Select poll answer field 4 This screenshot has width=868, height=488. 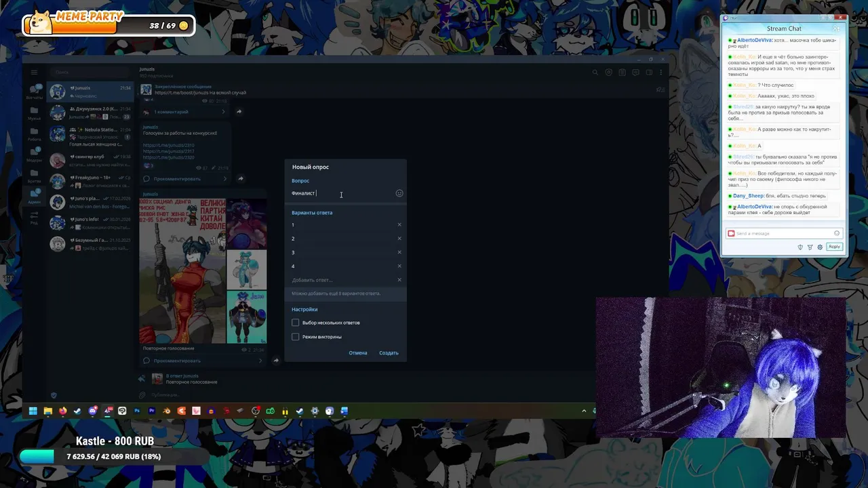342,266
